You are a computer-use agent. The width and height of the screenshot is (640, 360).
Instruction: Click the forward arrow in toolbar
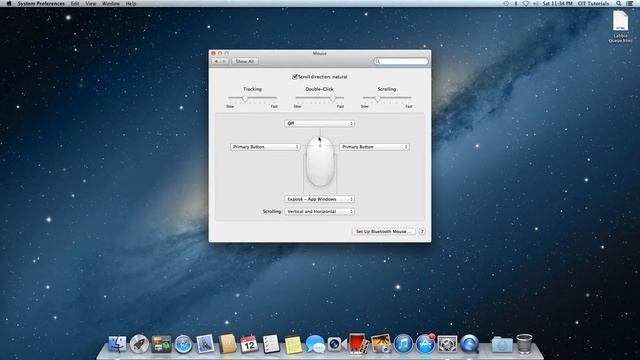point(224,61)
